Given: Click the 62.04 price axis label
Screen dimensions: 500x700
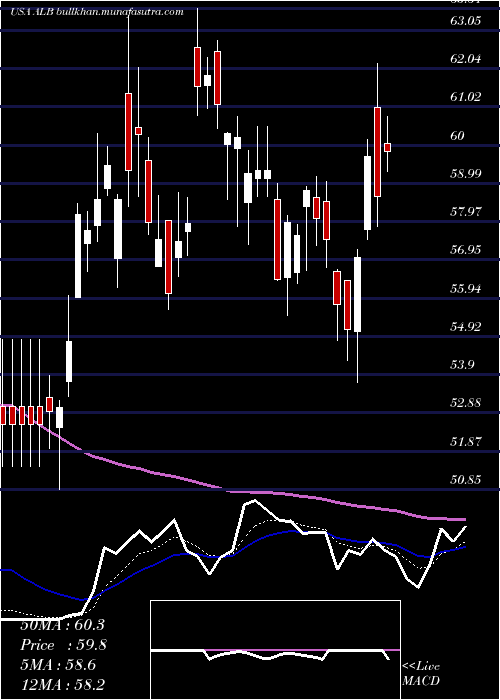Looking at the screenshot, I should (466, 58).
